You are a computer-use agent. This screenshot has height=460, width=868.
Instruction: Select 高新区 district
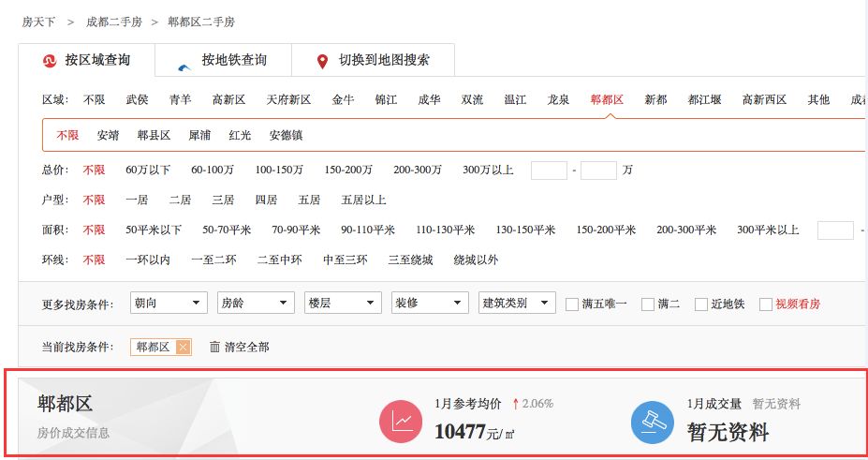pyautogui.click(x=228, y=99)
